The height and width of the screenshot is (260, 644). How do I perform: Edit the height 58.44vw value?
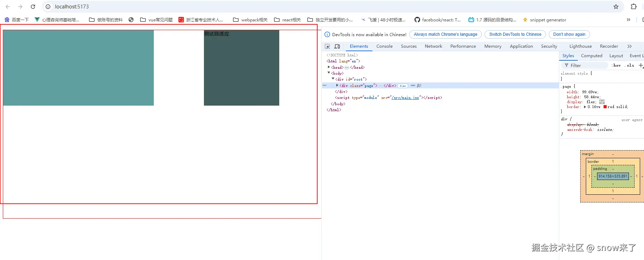point(592,97)
